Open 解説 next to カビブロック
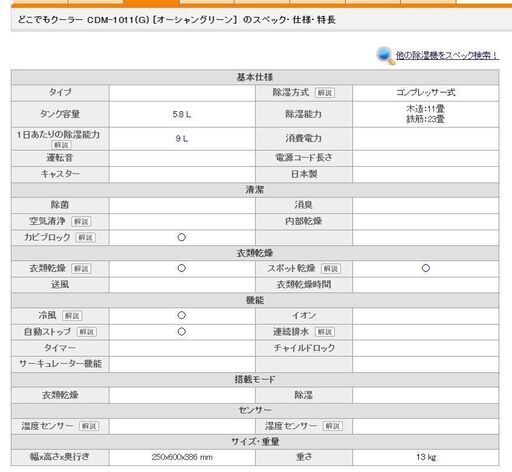 point(86,238)
